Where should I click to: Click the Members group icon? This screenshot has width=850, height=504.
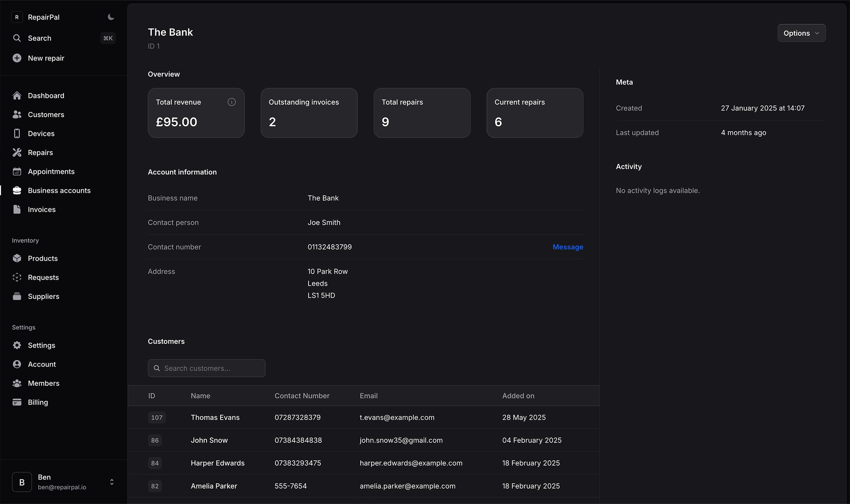click(17, 383)
